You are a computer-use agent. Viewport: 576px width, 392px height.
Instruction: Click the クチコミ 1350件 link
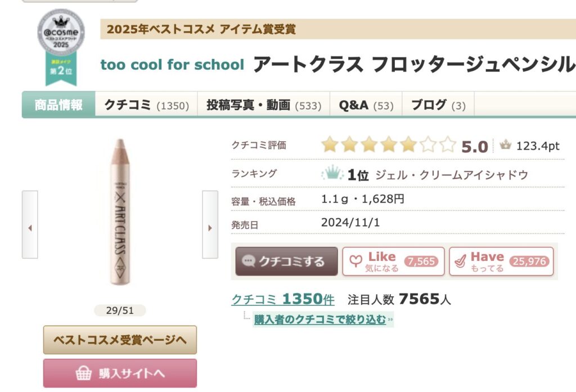coord(283,299)
